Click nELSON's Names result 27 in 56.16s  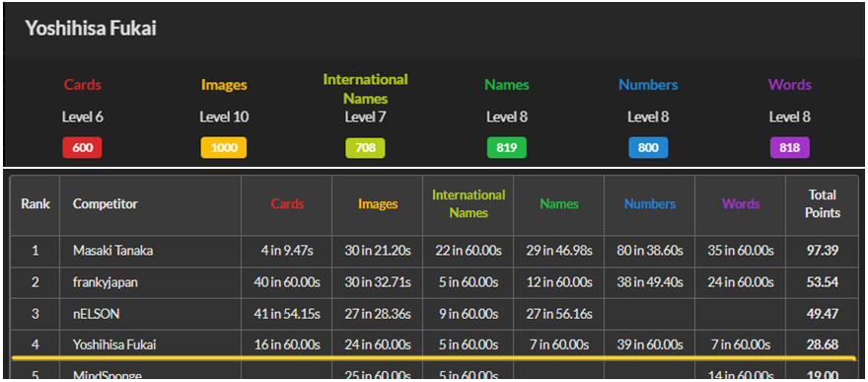(559, 314)
